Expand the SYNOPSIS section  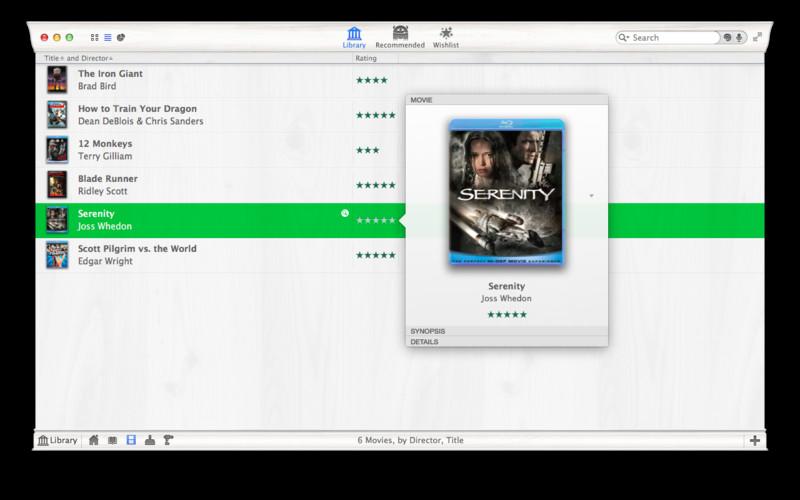507,331
